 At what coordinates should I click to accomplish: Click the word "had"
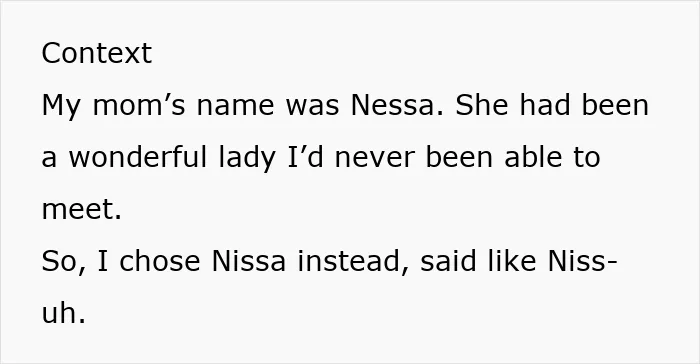545,105
